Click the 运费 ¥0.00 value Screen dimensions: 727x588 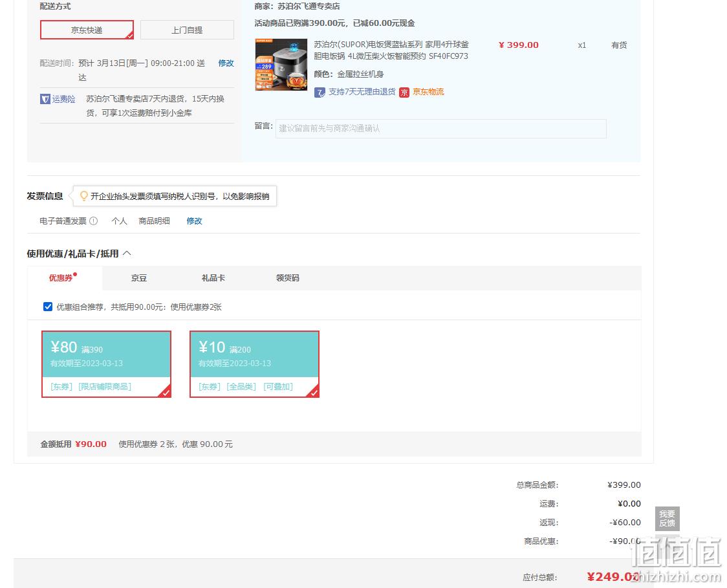(629, 504)
